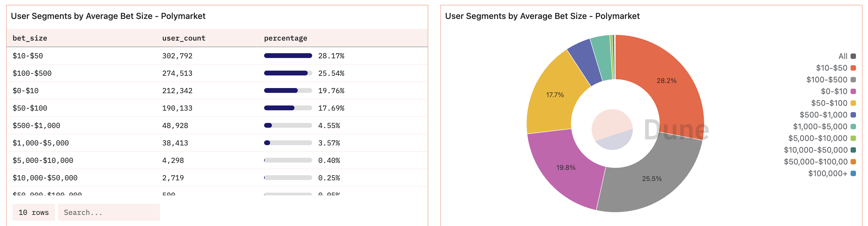The image size is (868, 226).
Task: Sort table by percentage column header
Action: [285, 38]
